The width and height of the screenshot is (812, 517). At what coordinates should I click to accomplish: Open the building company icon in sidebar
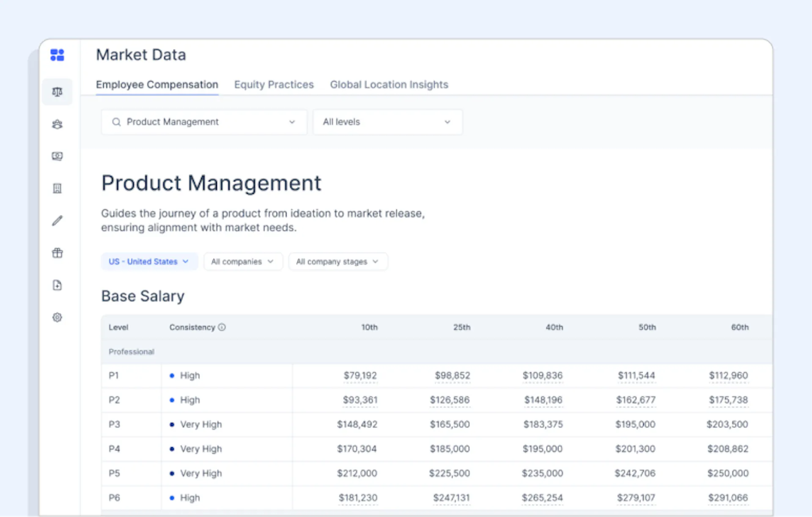(57, 188)
